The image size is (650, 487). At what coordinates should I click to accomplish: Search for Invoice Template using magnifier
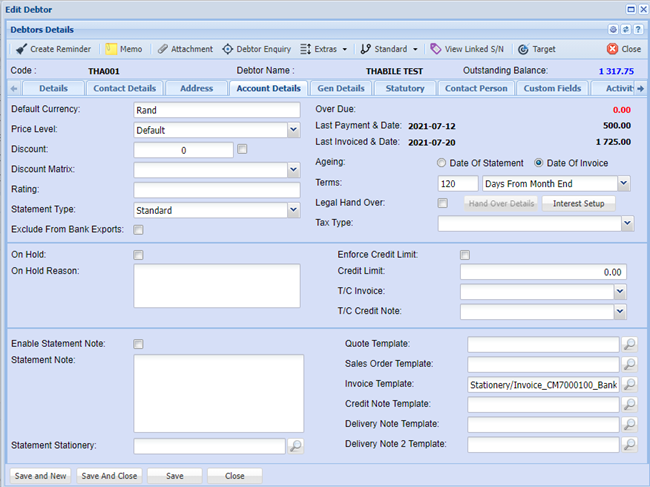click(x=629, y=384)
